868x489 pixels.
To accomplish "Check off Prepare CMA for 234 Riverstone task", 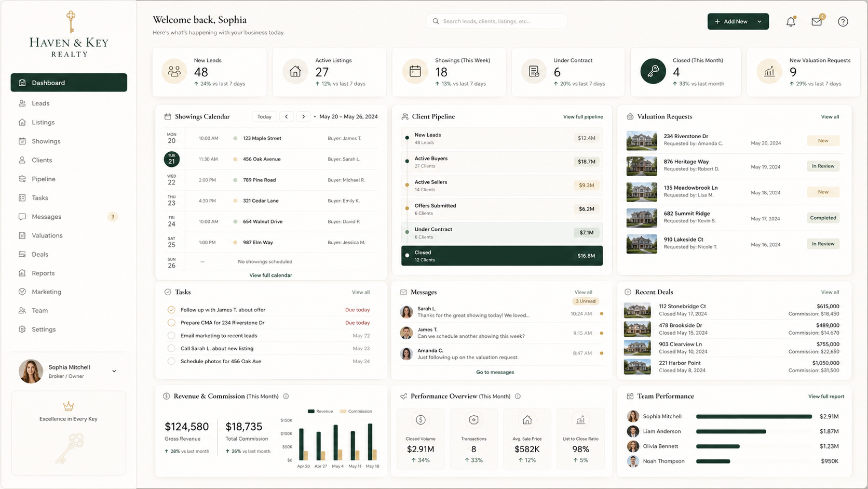I will pos(171,323).
